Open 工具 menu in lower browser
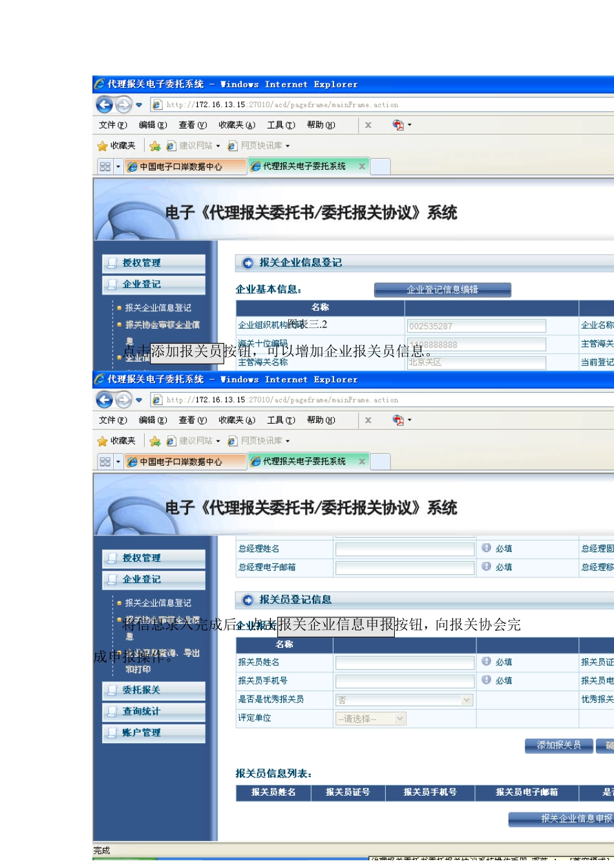The height and width of the screenshot is (868, 614). tap(281, 420)
